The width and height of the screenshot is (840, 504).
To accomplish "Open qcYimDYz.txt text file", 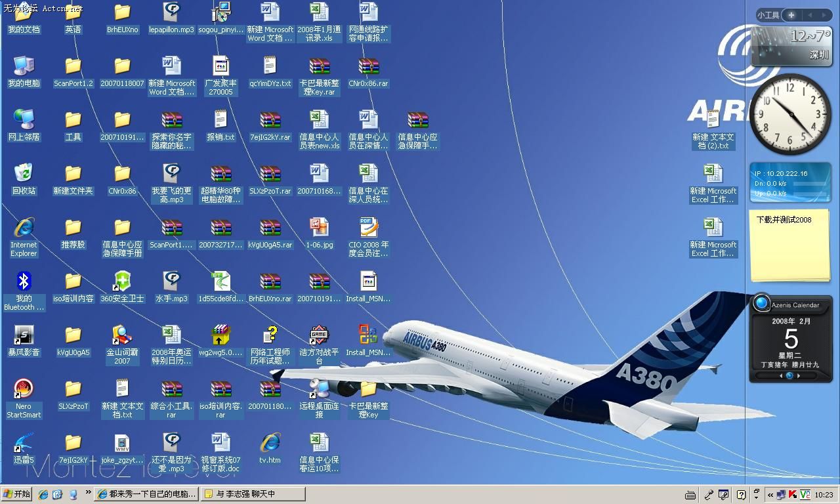I will point(270,72).
